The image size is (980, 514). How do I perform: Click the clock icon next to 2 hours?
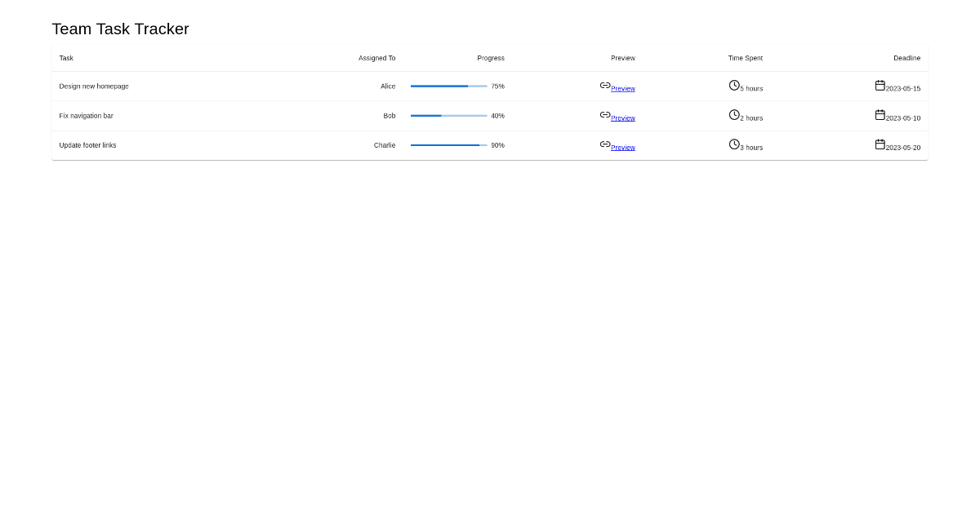click(x=734, y=114)
